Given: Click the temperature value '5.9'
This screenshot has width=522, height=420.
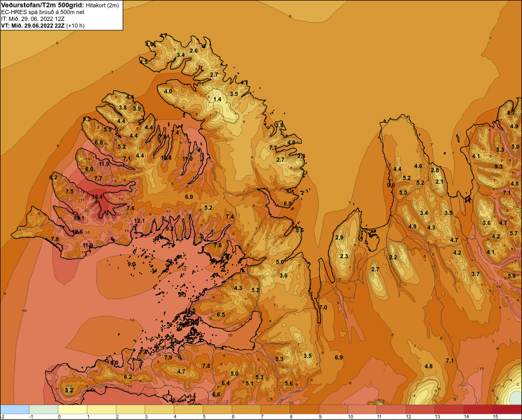Looking at the screenshot, I should point(512,276).
